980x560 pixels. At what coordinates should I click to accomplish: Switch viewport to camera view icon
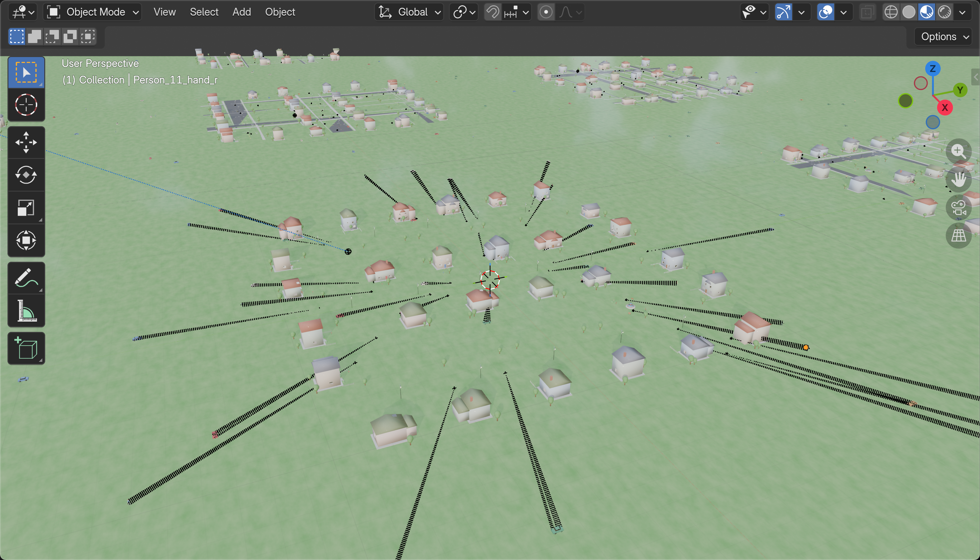click(958, 208)
